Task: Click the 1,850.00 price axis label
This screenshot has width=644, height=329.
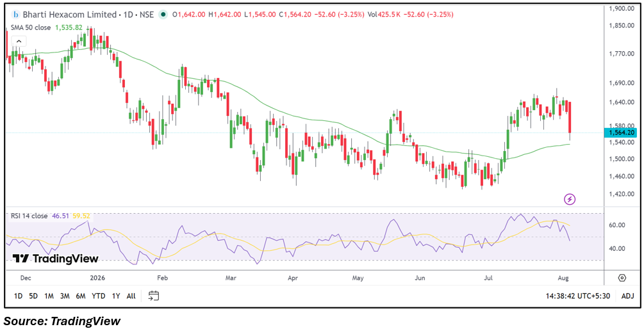Action: pos(623,26)
